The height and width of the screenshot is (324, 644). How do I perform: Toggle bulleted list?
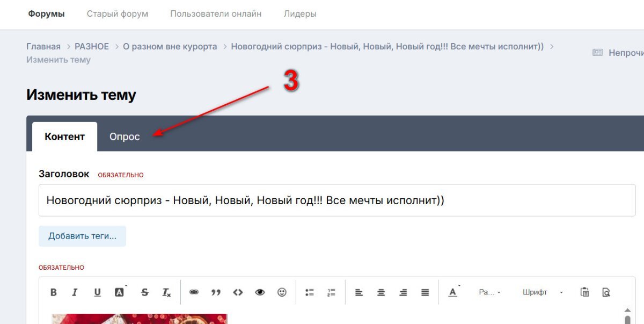(309, 292)
